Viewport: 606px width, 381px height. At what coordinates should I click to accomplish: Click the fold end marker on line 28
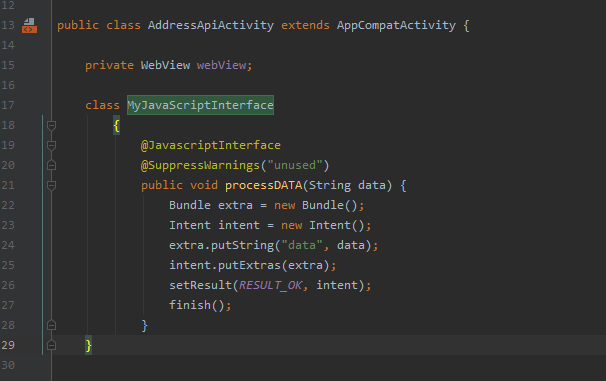[x=51, y=325]
